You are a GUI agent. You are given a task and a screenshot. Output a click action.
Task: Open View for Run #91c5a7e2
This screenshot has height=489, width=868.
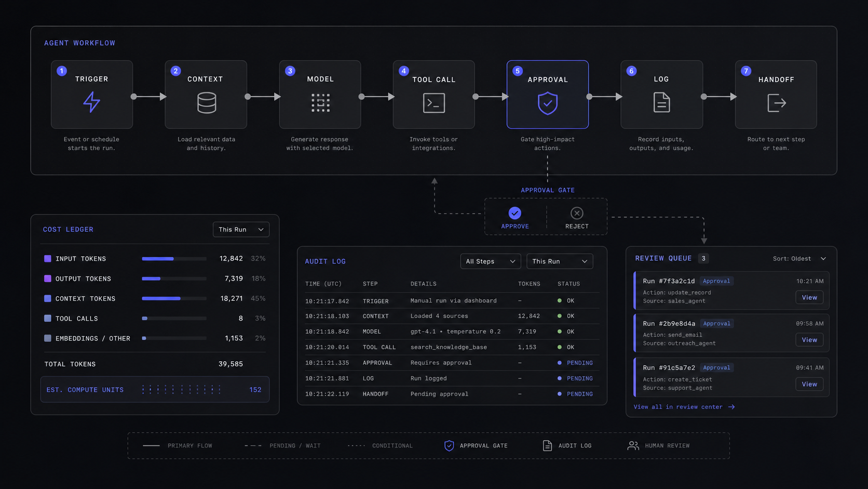[x=809, y=384]
